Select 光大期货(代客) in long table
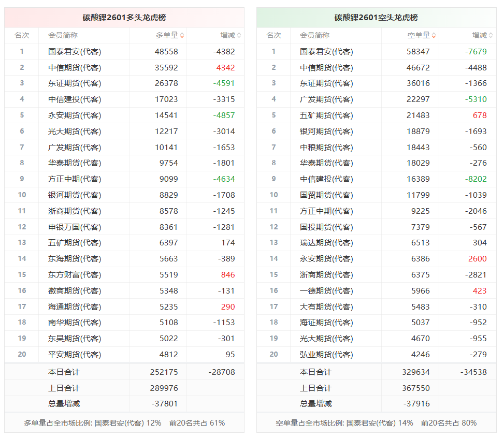 click(75, 131)
